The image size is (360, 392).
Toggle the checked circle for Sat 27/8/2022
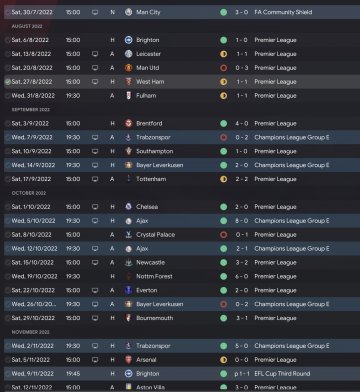tap(7, 82)
